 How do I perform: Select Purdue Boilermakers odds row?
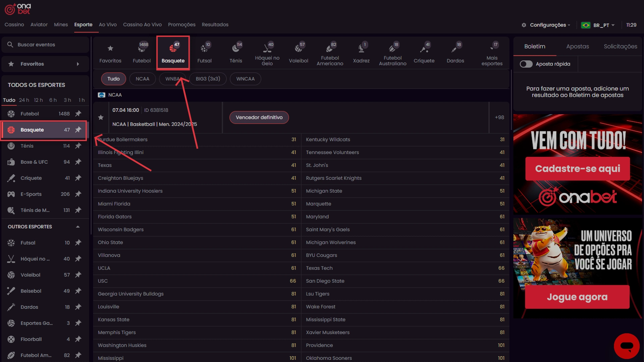click(197, 139)
